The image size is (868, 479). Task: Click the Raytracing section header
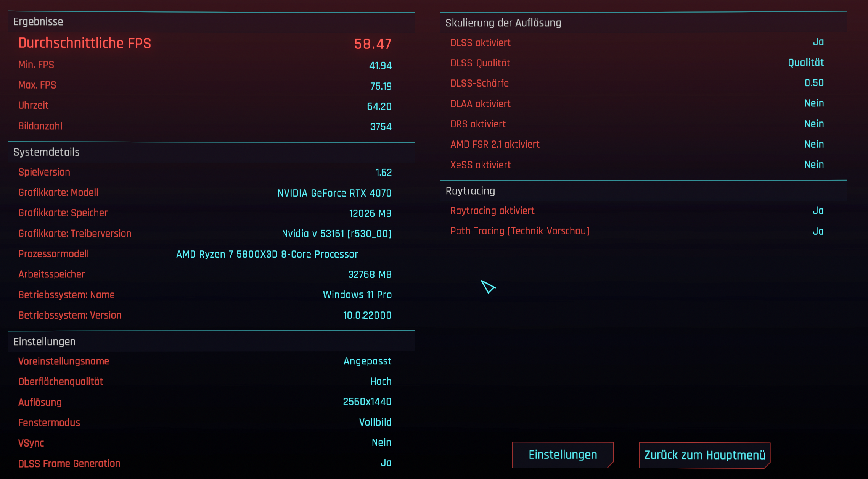pyautogui.click(x=470, y=191)
